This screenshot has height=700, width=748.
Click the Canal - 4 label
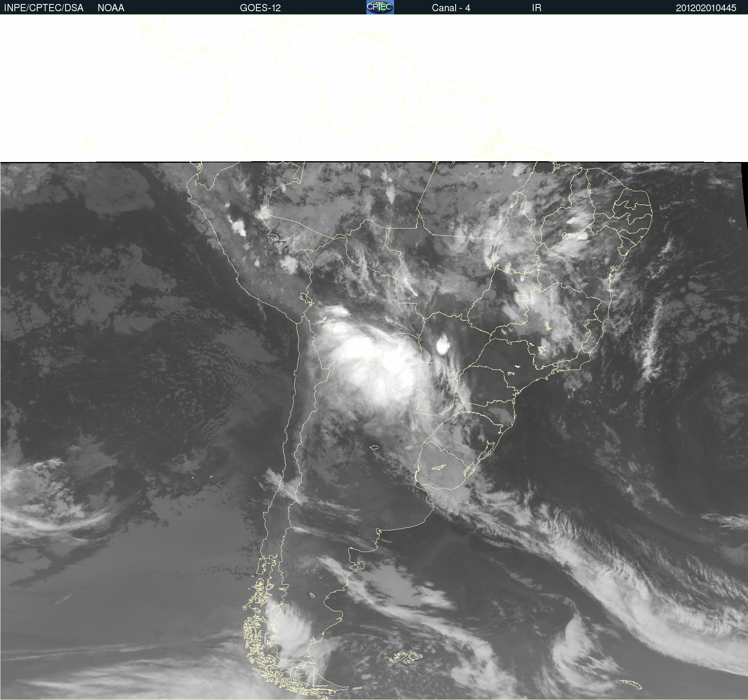coord(451,8)
